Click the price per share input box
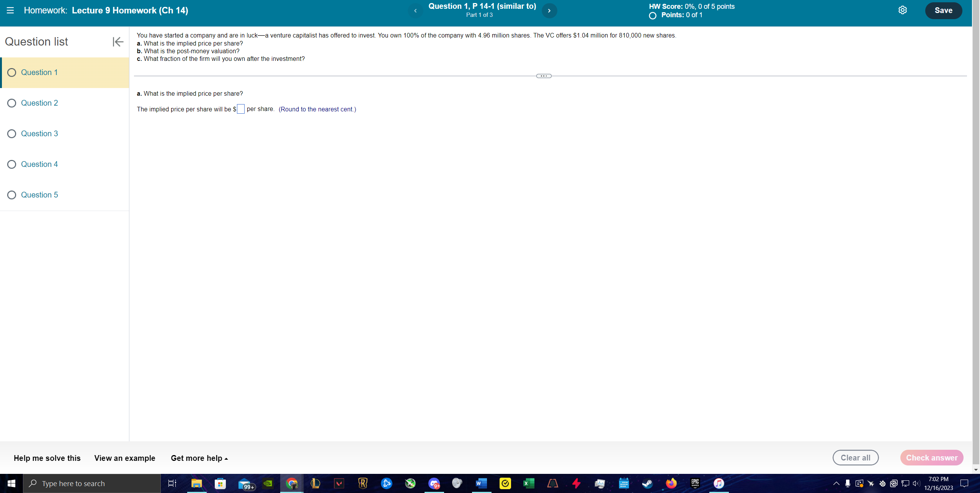The width and height of the screenshot is (980, 493). tap(240, 109)
